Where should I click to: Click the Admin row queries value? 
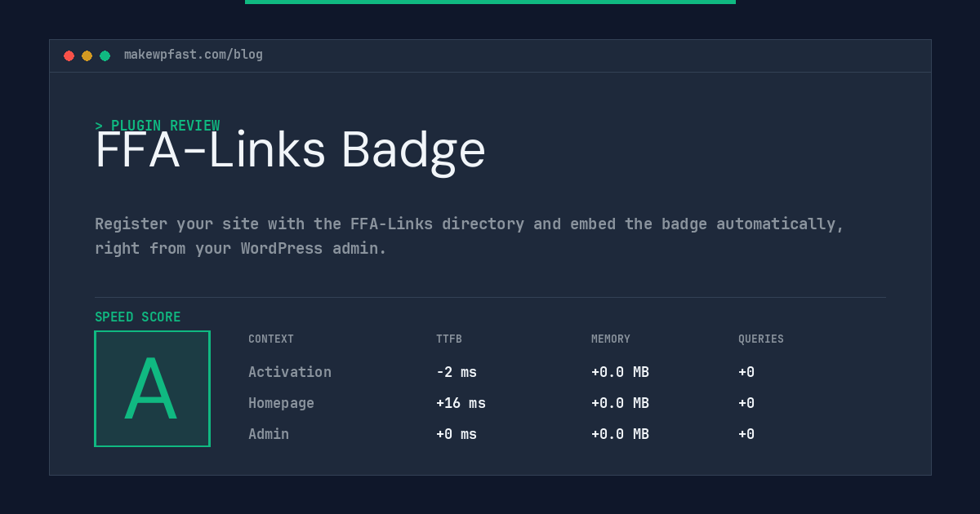pyautogui.click(x=746, y=434)
